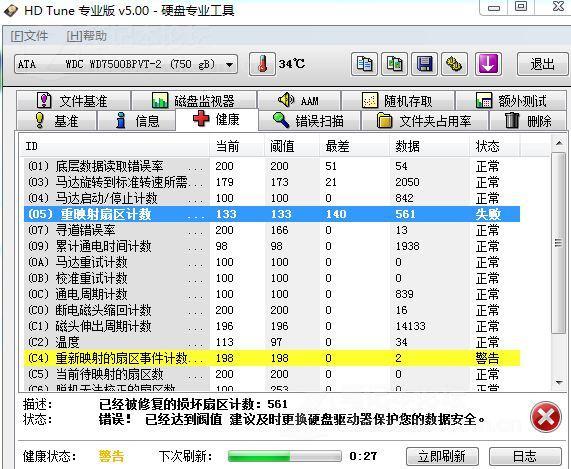Switch to the 删除 tab

click(x=528, y=121)
